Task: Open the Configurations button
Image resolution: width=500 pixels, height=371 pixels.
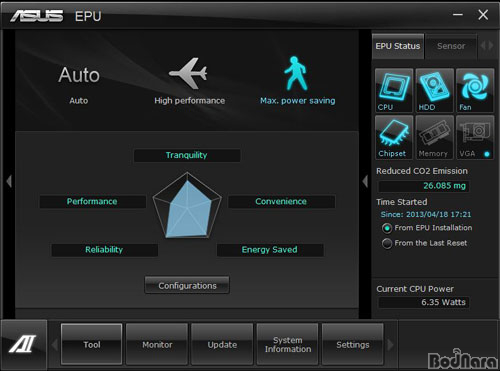Action: 187,285
